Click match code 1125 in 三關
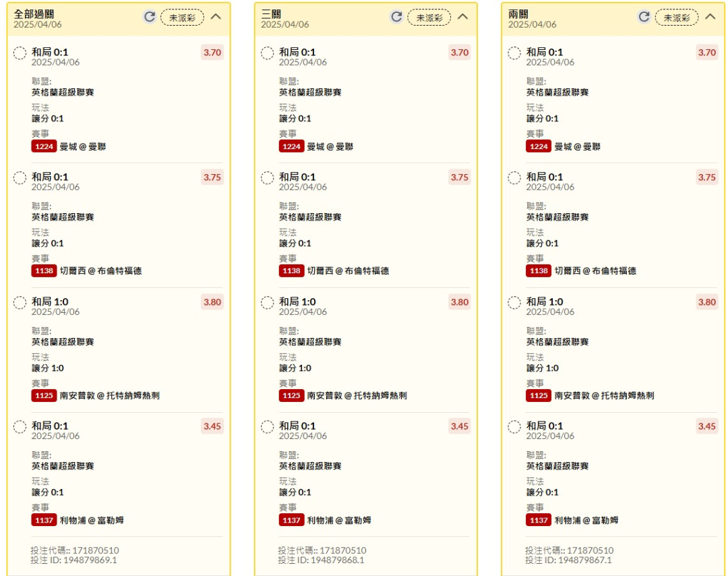Viewport: 728px width, 576px height. 292,396
